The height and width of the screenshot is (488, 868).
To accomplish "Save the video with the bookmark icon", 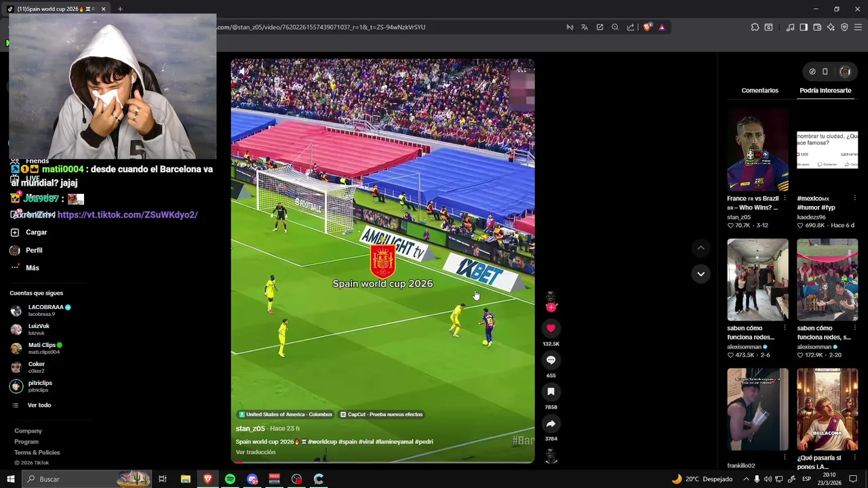I will point(551,392).
